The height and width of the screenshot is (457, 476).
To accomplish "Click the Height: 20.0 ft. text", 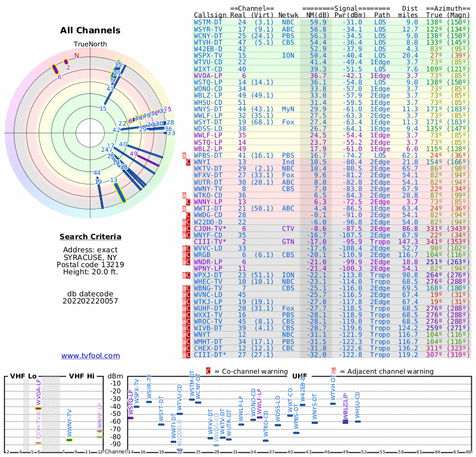I will (90, 272).
